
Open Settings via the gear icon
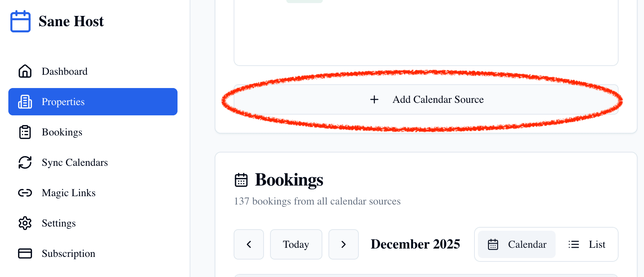25,223
